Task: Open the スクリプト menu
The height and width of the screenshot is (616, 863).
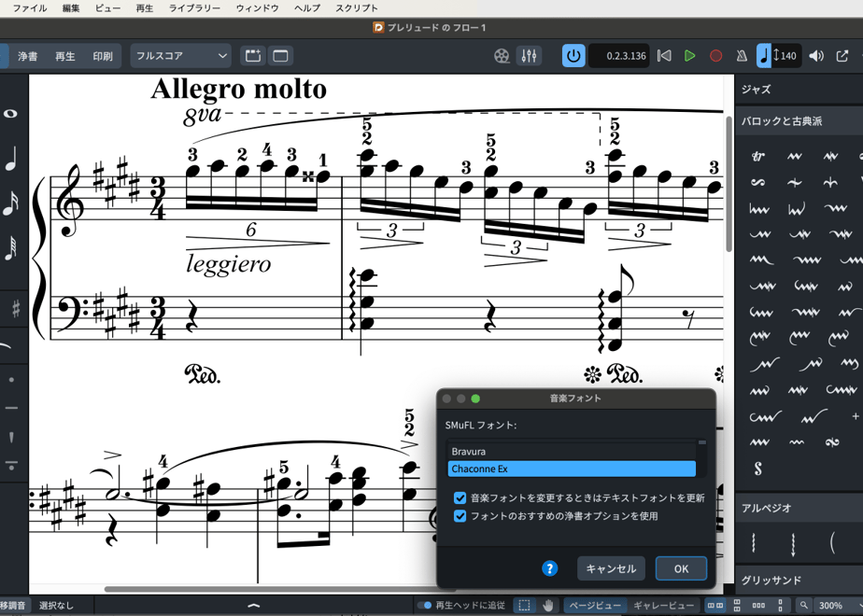Action: [x=357, y=8]
